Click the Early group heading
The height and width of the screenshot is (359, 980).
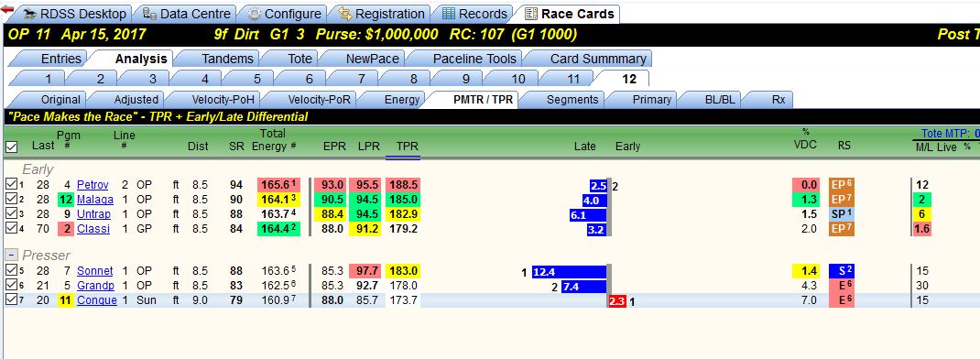pyautogui.click(x=38, y=169)
